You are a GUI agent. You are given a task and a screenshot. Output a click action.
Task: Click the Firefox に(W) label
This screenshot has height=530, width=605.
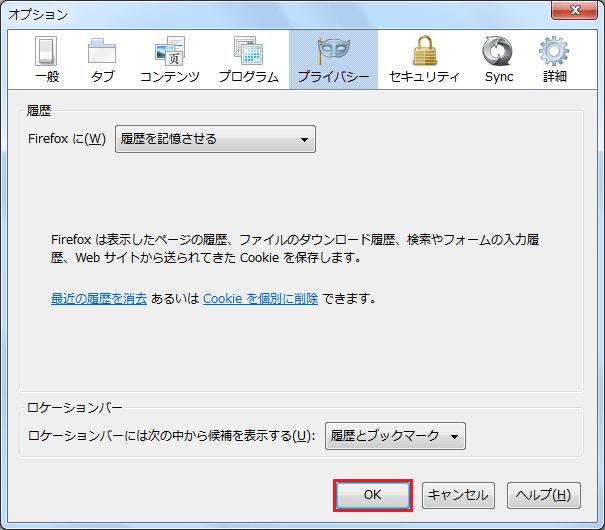[67, 138]
